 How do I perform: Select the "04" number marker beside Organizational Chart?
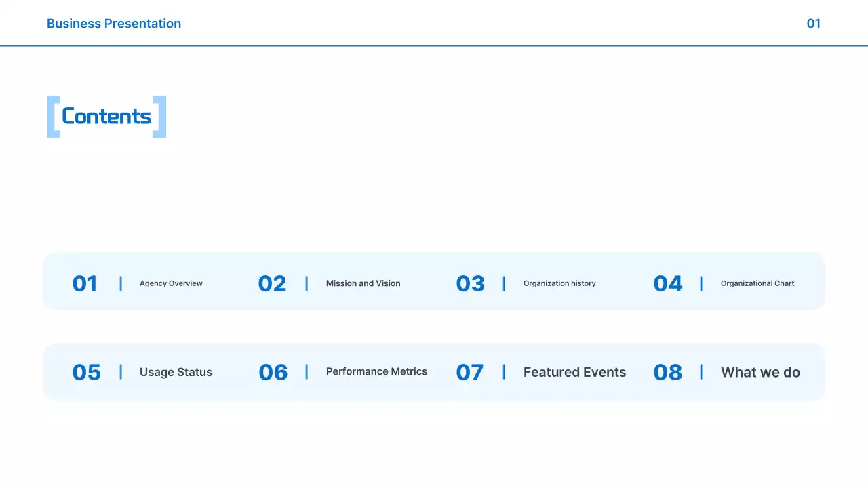tap(667, 283)
